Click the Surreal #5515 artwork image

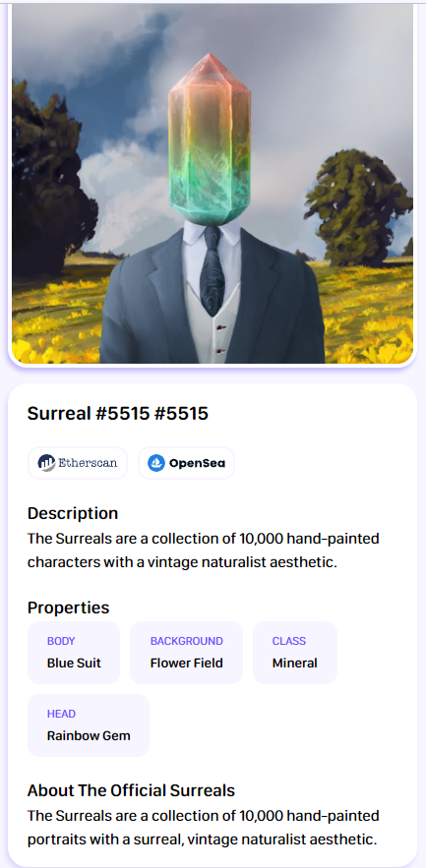[213, 183]
